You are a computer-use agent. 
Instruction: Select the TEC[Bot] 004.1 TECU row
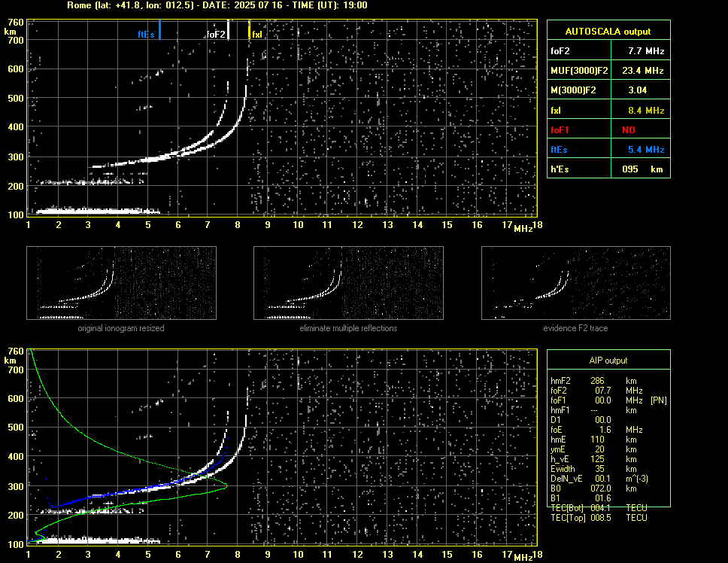(x=599, y=508)
